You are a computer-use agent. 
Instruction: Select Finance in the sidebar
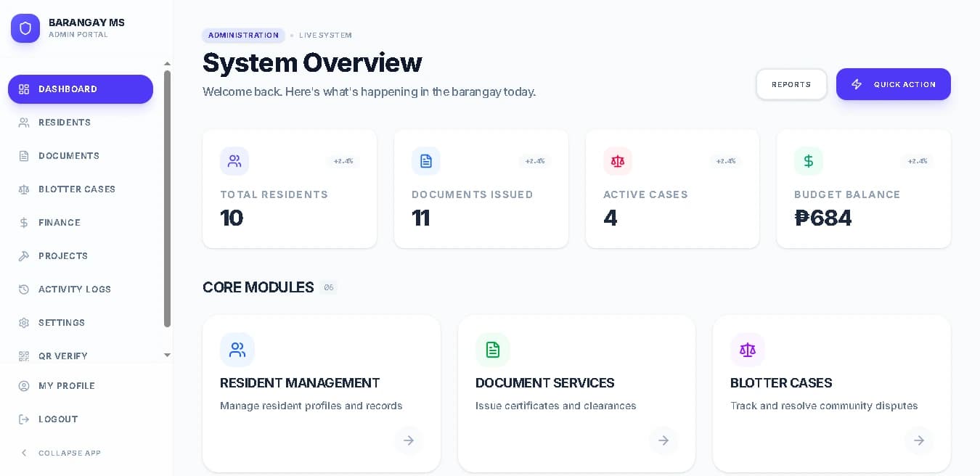[81, 223]
